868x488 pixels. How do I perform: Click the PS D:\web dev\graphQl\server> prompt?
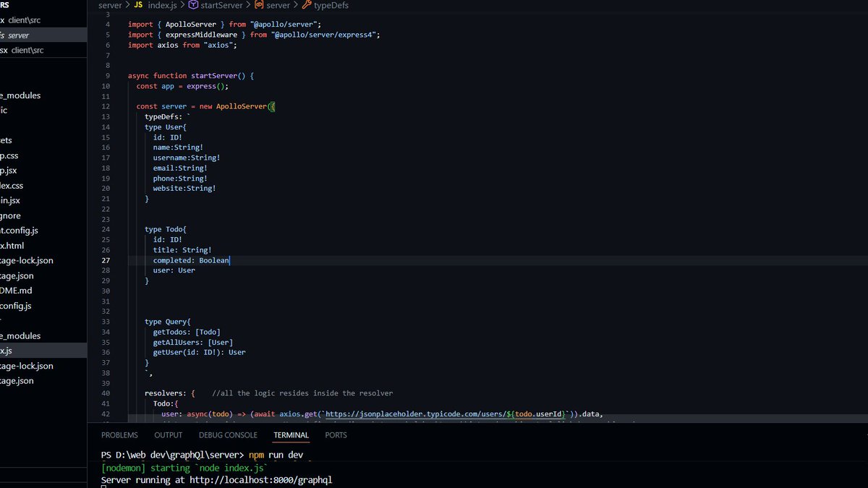coord(172,455)
